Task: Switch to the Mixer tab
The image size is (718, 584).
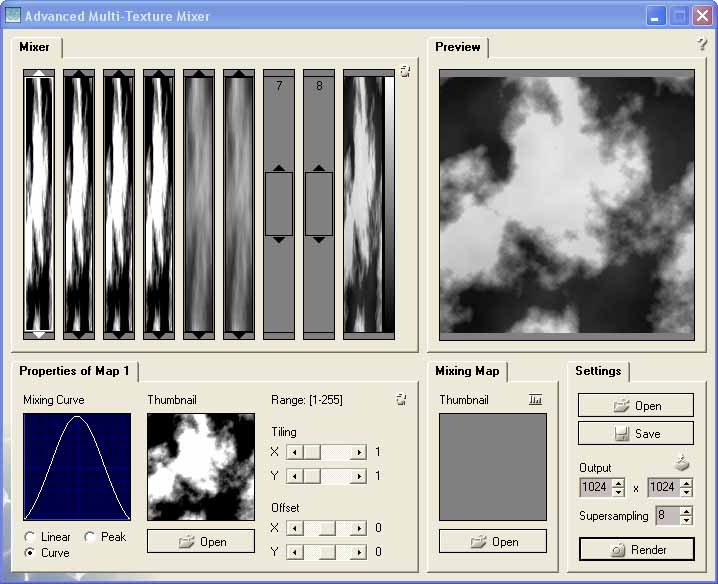Action: click(35, 47)
